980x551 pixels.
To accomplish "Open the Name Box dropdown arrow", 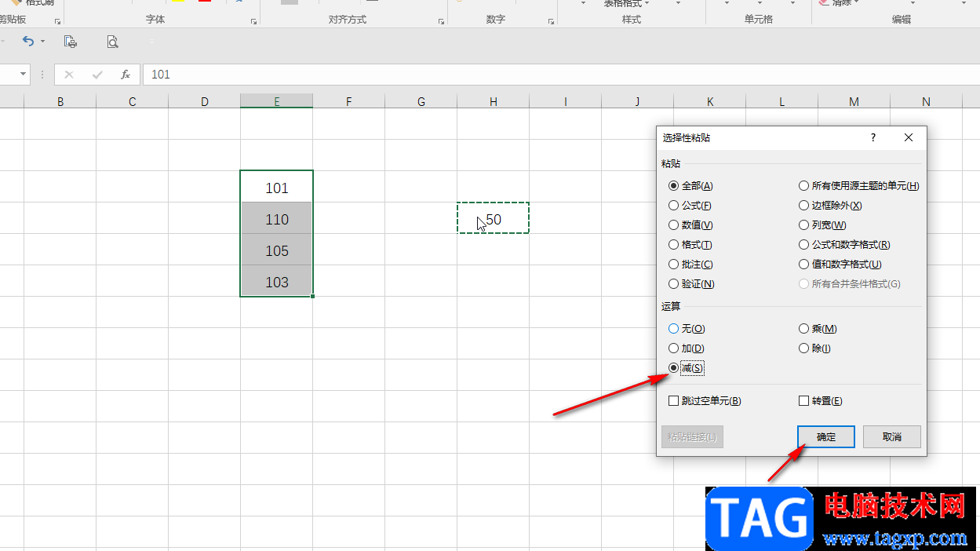I will 22,75.
